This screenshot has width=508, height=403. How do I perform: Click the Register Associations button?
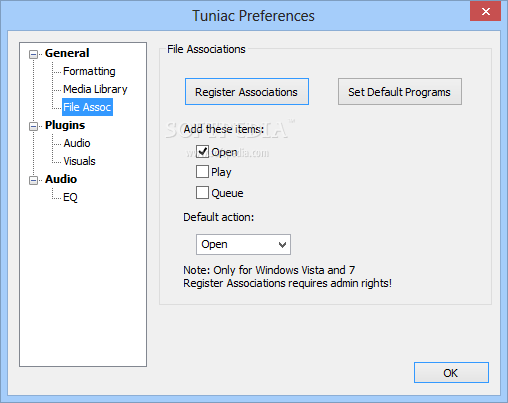point(247,92)
